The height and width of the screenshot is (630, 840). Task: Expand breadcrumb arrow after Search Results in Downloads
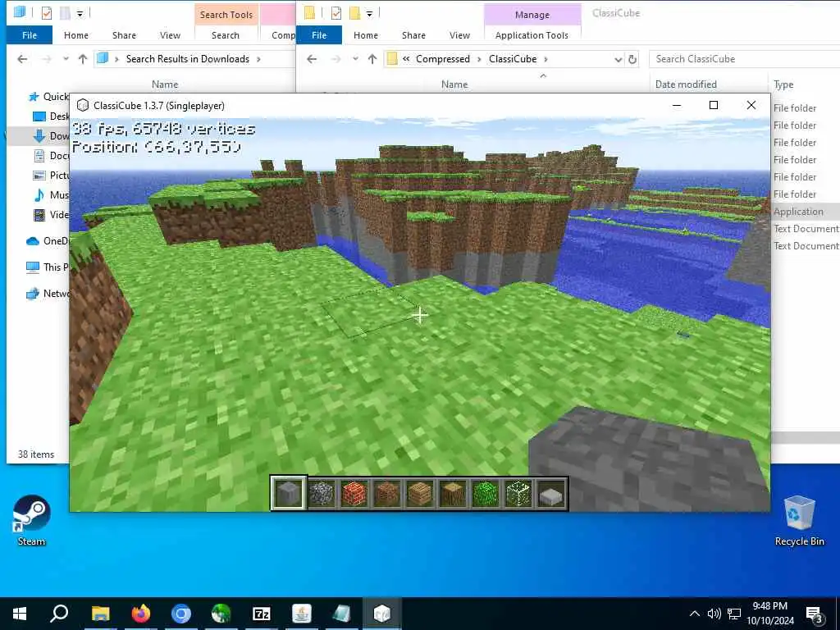tap(258, 59)
